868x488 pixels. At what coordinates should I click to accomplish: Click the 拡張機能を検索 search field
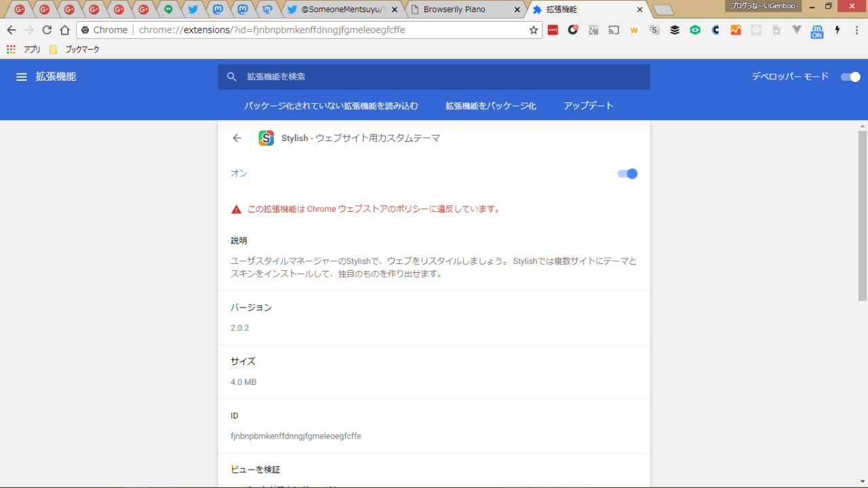pyautogui.click(x=434, y=77)
